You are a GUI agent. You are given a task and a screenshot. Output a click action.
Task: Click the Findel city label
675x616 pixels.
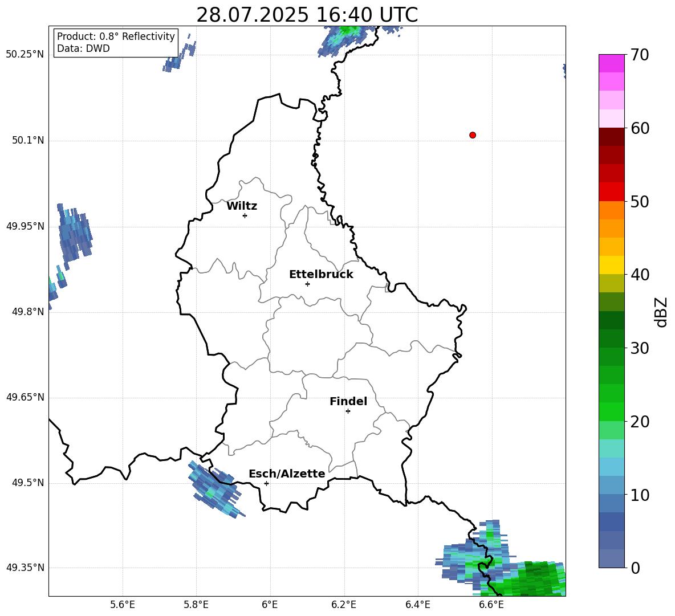point(348,401)
